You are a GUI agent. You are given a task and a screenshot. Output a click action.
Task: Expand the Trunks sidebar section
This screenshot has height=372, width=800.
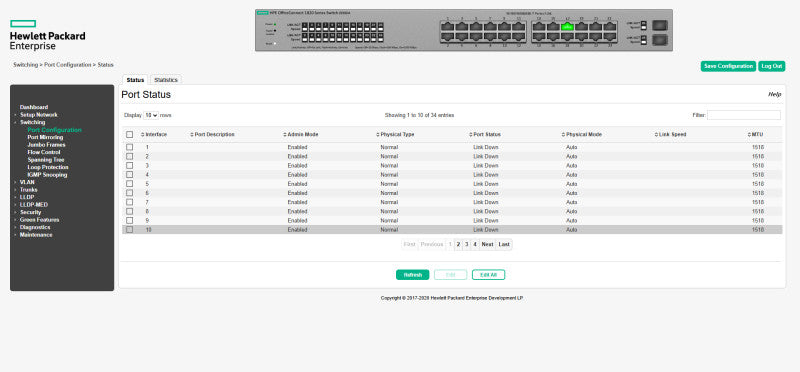pyautogui.click(x=29, y=189)
